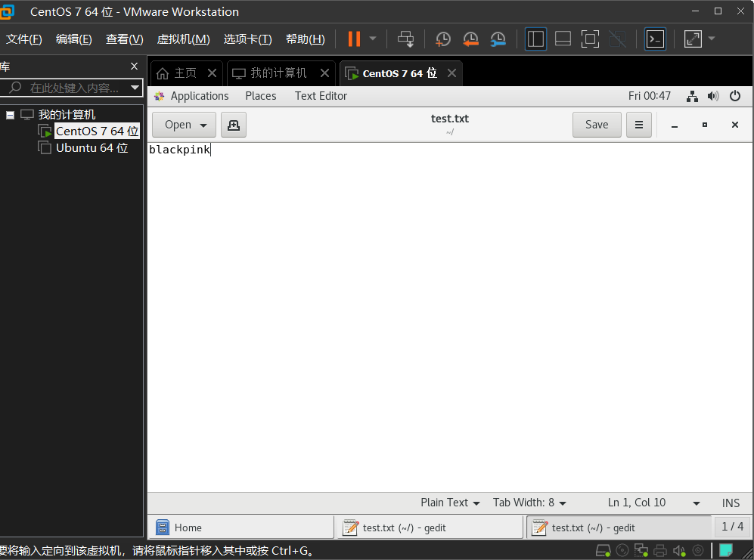Image resolution: width=754 pixels, height=560 pixels.
Task: Click the printer device status icon
Action: (660, 550)
